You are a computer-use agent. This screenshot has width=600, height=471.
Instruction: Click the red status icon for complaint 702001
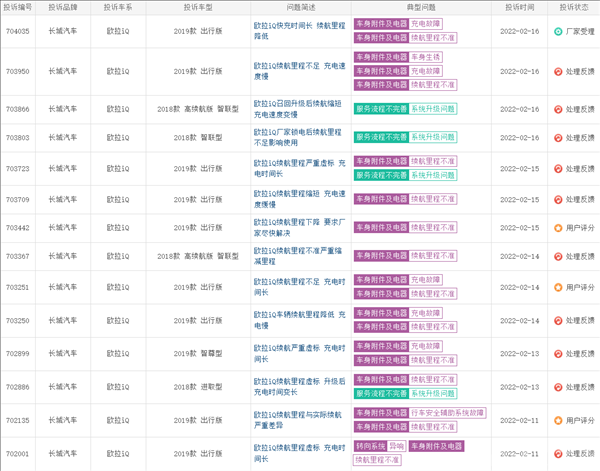(558, 453)
